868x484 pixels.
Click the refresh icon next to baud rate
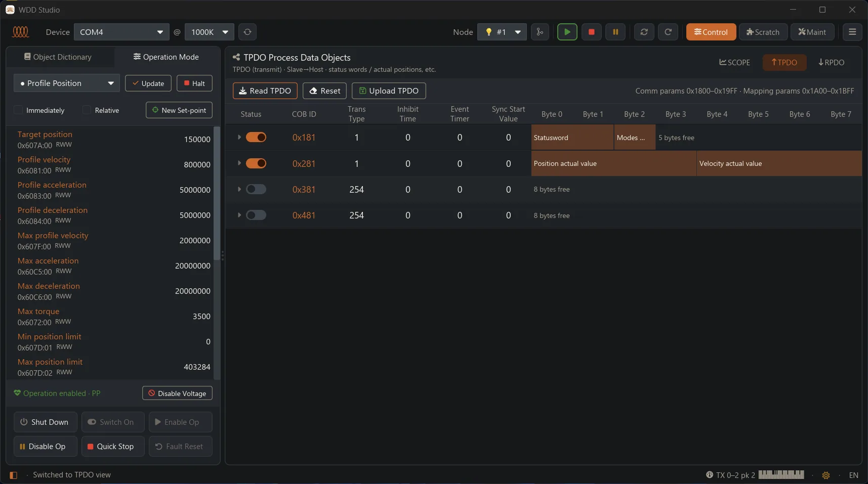click(247, 32)
